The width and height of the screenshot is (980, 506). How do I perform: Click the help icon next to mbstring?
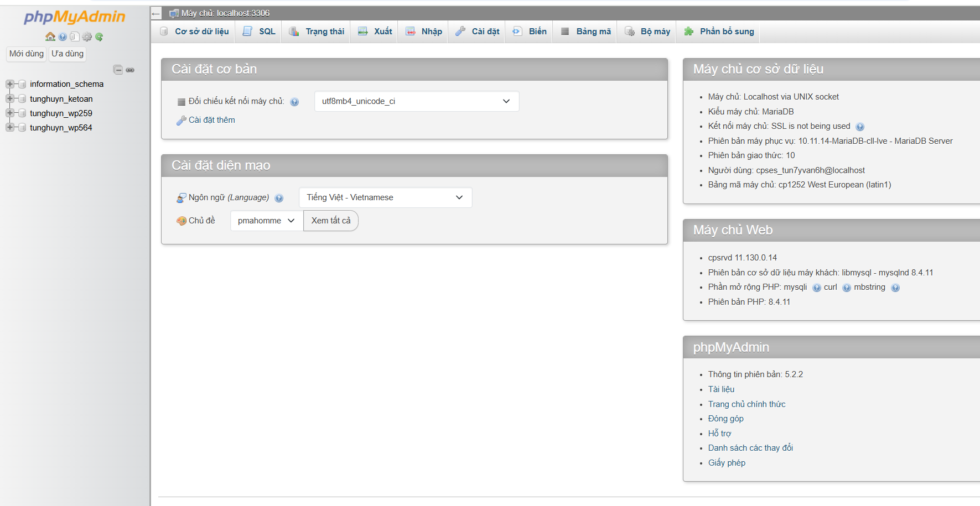tap(895, 288)
